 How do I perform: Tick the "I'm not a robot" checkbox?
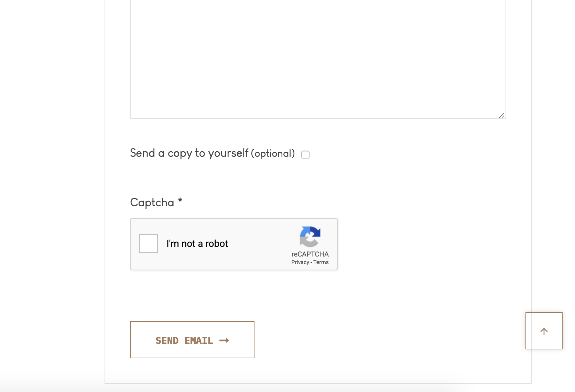tap(149, 243)
